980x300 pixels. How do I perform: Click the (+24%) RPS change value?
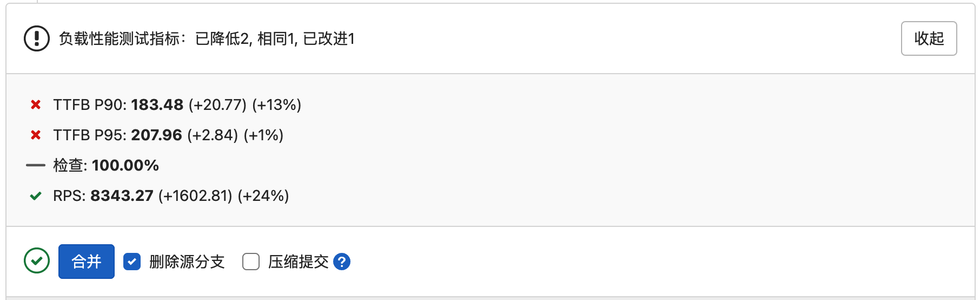coord(263,195)
